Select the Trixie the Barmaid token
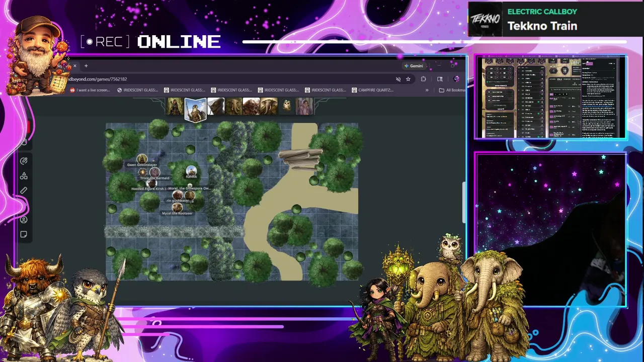 (154, 172)
